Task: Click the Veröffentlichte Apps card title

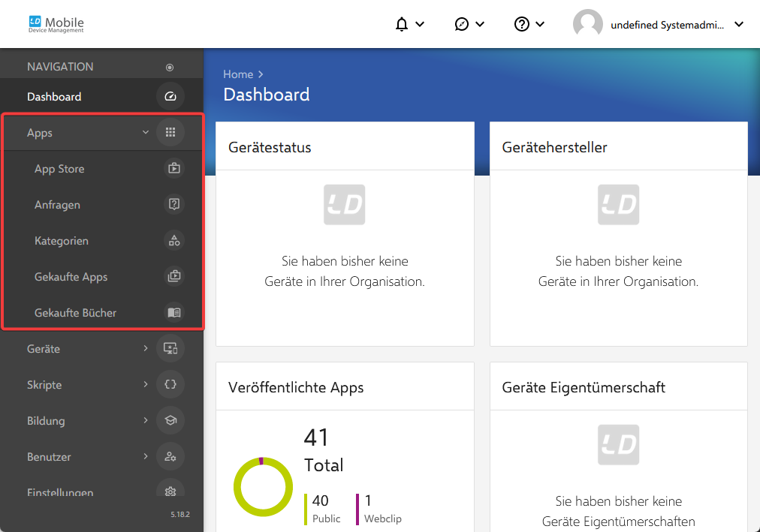Action: pyautogui.click(x=296, y=387)
